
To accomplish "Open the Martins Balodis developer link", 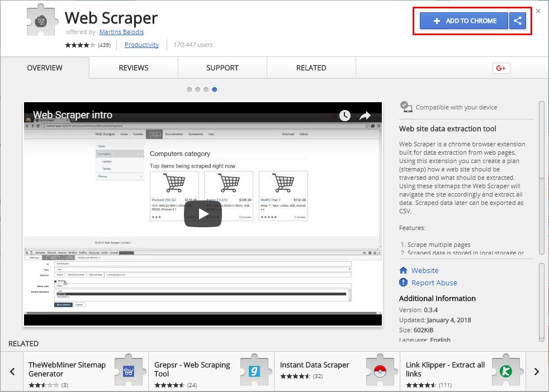I will pyautogui.click(x=121, y=32).
